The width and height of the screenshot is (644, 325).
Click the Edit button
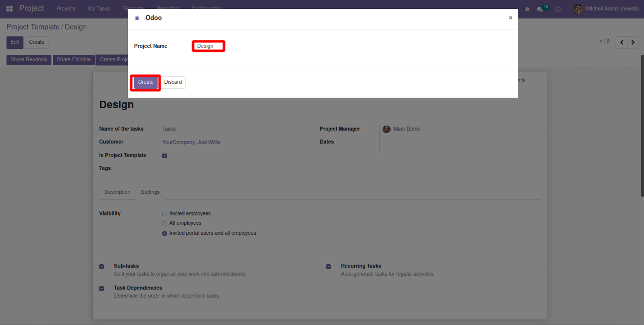click(15, 42)
